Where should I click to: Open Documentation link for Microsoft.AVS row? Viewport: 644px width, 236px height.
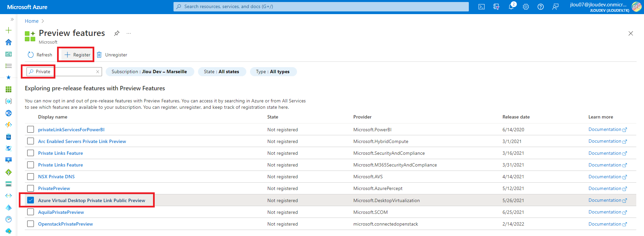point(607,177)
